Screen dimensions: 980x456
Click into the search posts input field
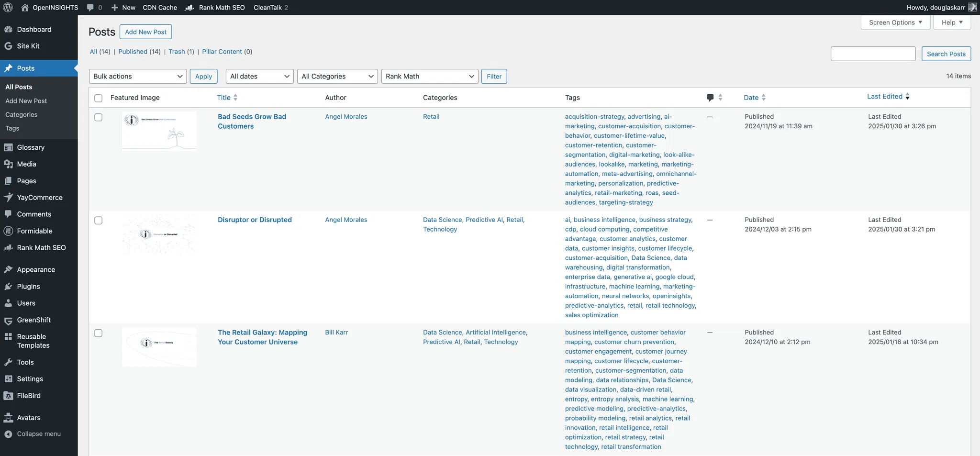pos(873,54)
